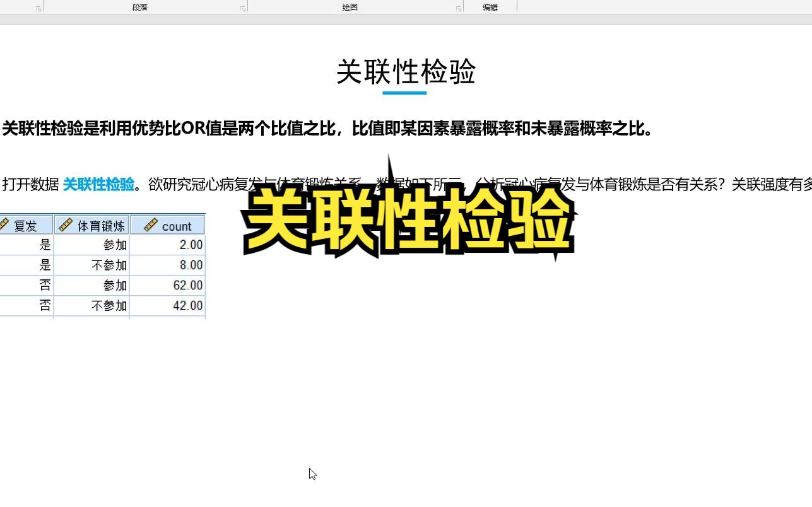Click the count cell showing 62.00
812x507 pixels.
(167, 285)
